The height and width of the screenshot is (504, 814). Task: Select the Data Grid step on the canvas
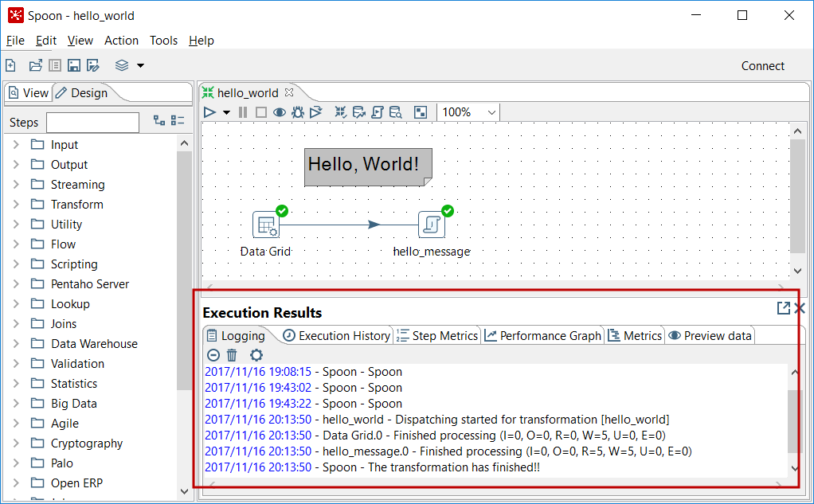[266, 225]
